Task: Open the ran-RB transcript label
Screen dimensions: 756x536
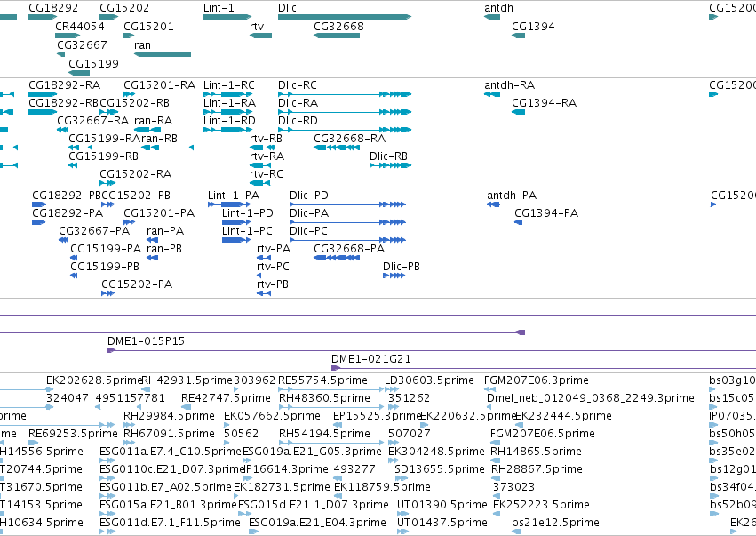Action: pos(159,139)
